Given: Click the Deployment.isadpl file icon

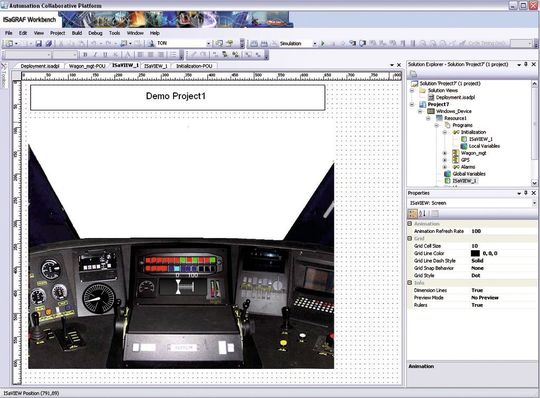Looking at the screenshot, I should pyautogui.click(x=431, y=97).
